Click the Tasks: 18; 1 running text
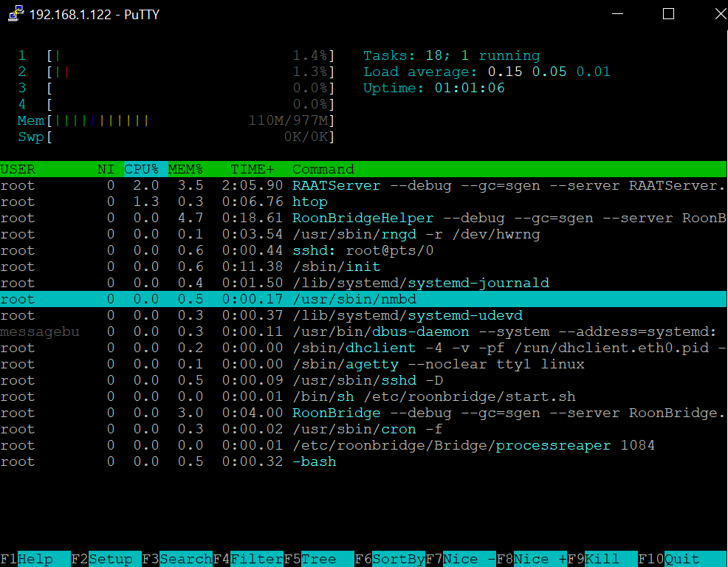The image size is (728, 567). tap(452, 55)
